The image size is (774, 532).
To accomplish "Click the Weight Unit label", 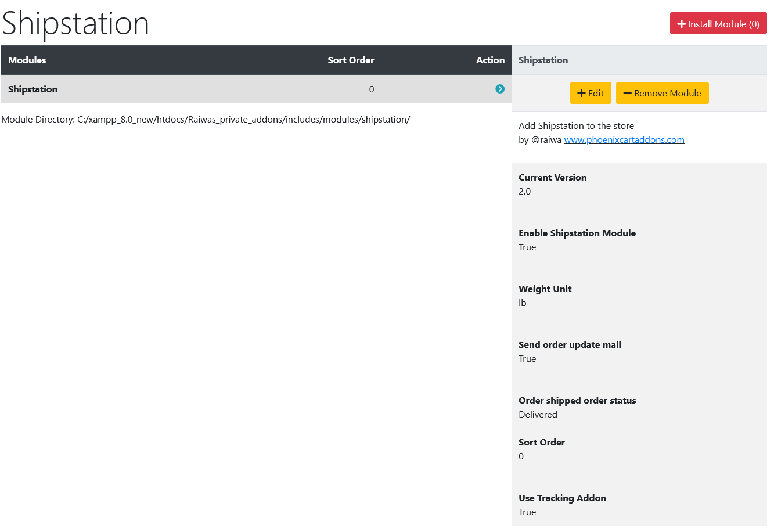I will 545,289.
